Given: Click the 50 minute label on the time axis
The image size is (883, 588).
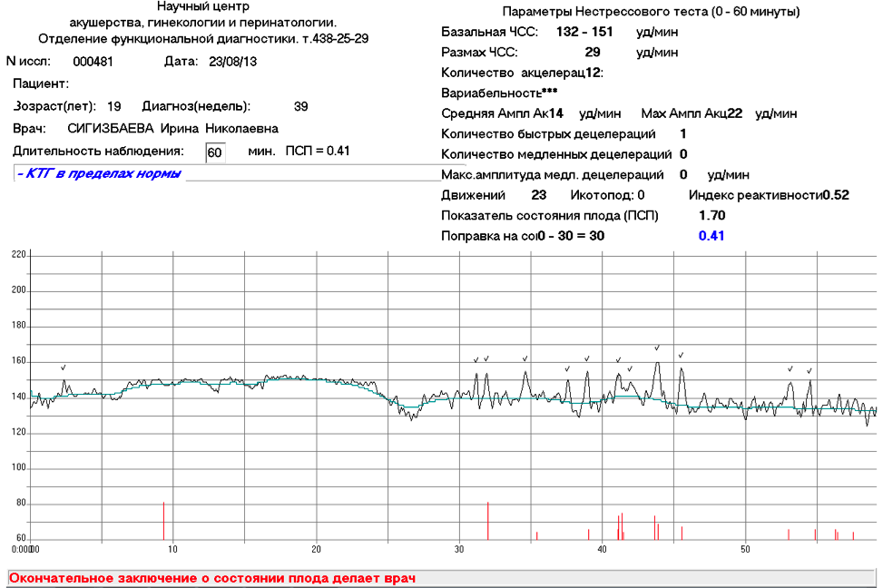Looking at the screenshot, I should pyautogui.click(x=746, y=548).
